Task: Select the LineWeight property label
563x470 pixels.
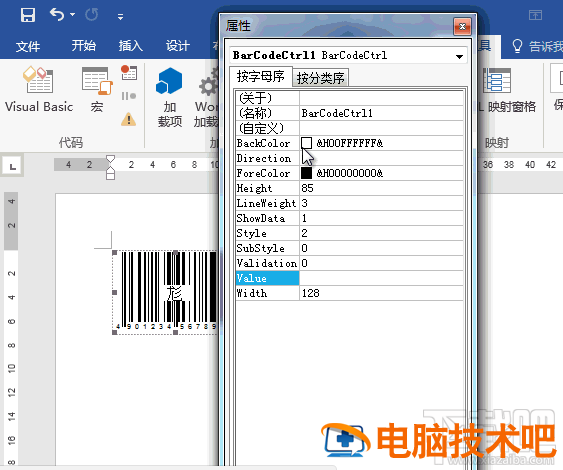Action: click(267, 203)
